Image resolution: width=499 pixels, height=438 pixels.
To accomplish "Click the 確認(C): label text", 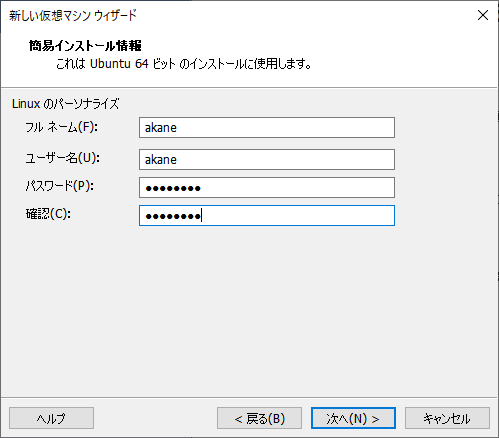I will click(48, 214).
